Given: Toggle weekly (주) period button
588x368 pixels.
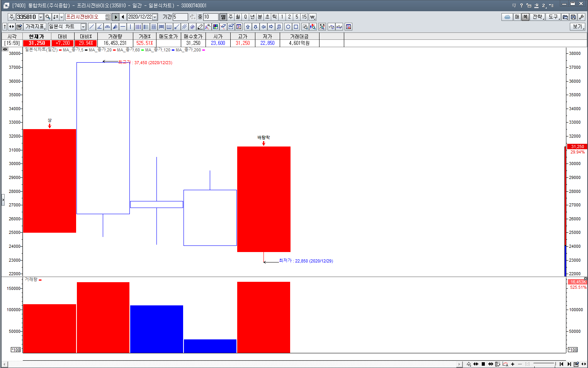Looking at the screenshot, I should pyautogui.click(x=231, y=17).
